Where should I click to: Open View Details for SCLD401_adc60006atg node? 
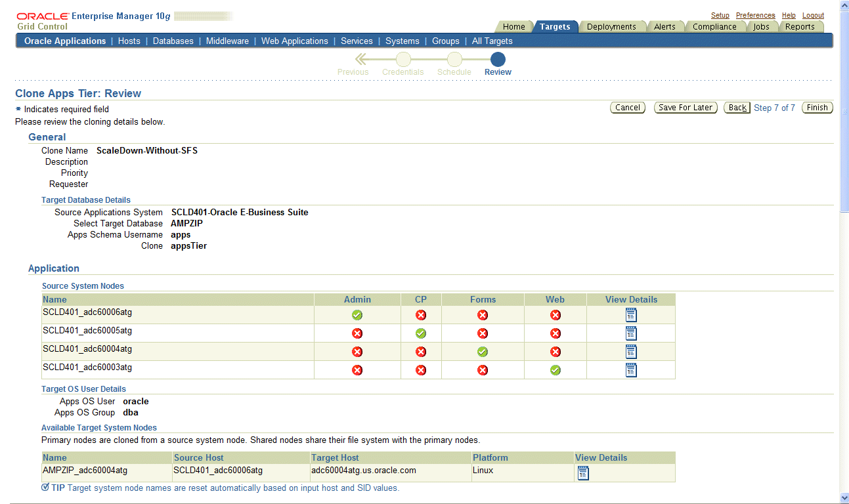tap(631, 315)
